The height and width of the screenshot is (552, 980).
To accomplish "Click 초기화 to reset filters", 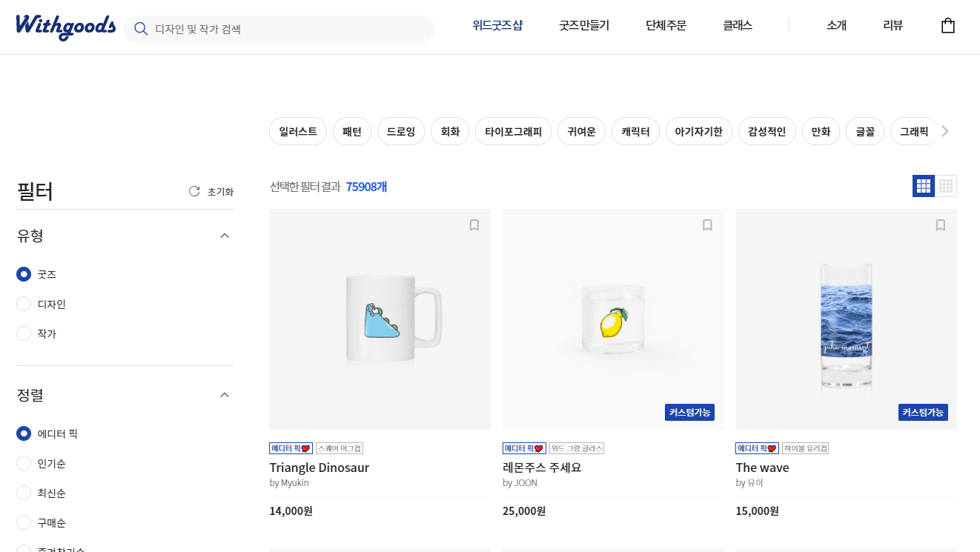I will (x=220, y=191).
